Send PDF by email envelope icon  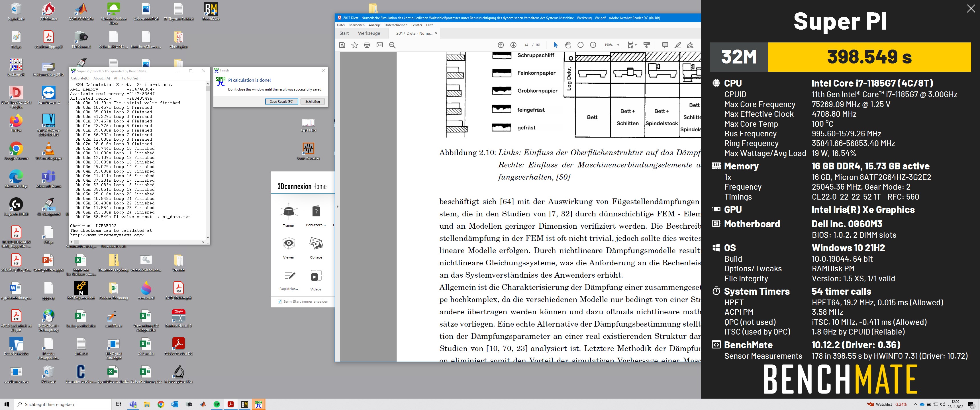click(x=380, y=45)
